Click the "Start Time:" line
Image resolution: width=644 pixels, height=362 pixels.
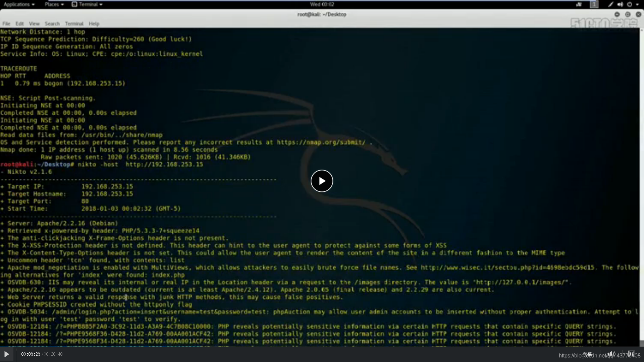[91, 209]
